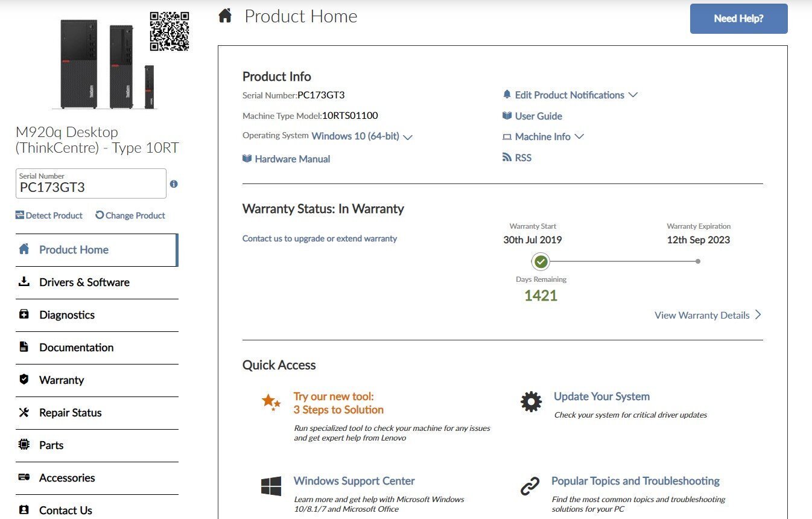
Task: Click the Warranty shield icon
Action: (24, 380)
